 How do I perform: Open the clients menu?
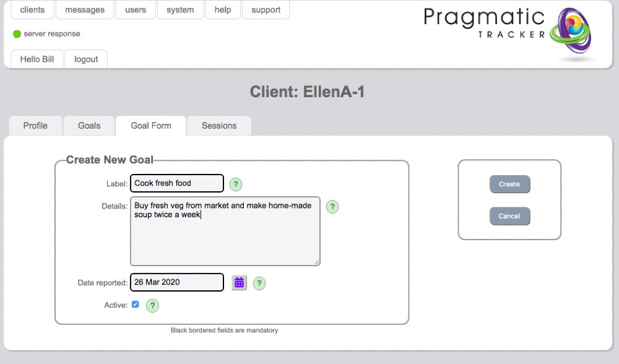click(32, 10)
